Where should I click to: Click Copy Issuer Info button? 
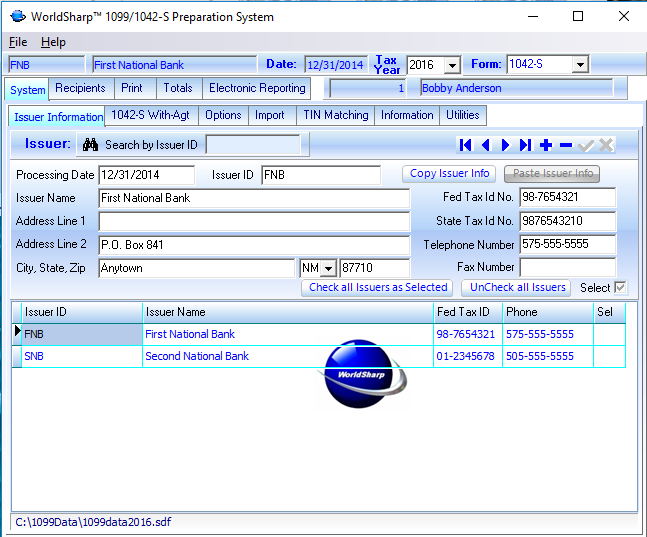(450, 174)
